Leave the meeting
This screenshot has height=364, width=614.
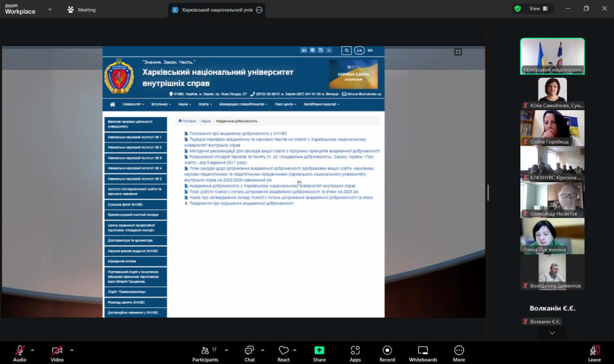[x=594, y=352]
